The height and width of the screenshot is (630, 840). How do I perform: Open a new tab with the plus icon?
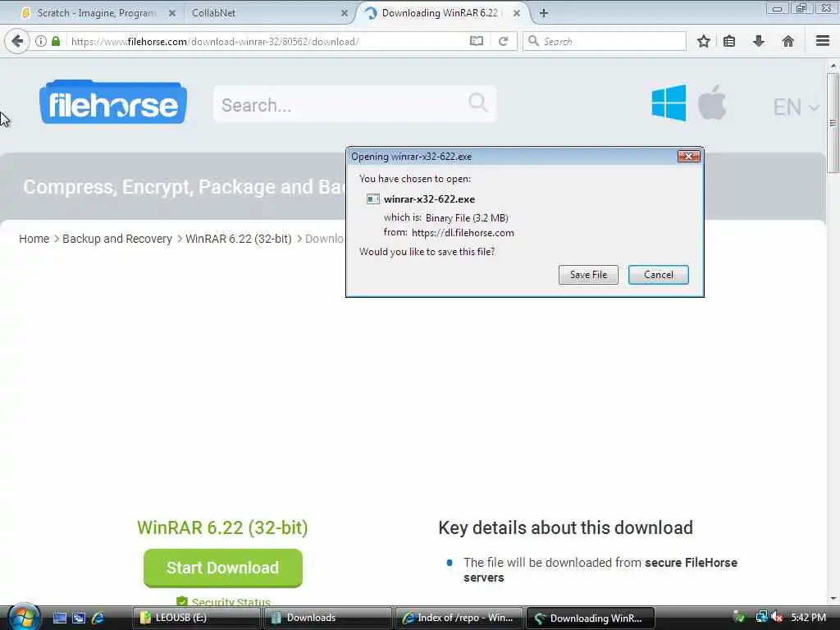[x=544, y=13]
